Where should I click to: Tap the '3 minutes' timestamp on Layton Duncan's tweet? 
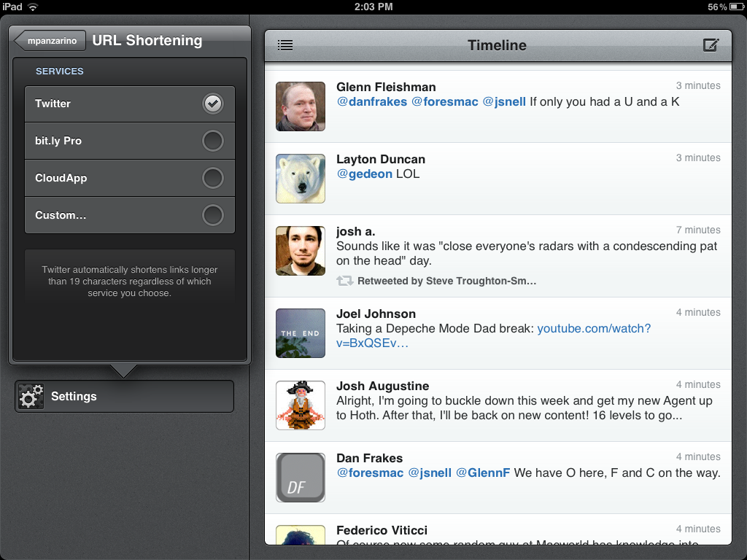coord(698,157)
